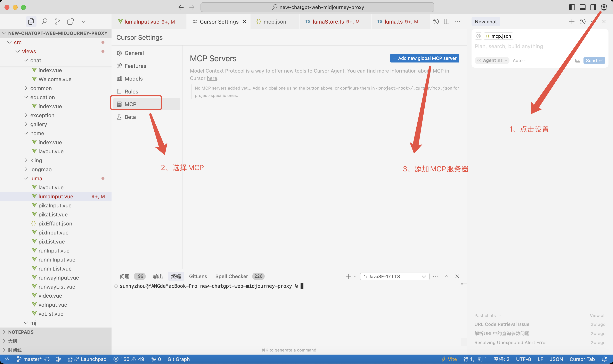Click the image attach icon in chat
The image size is (613, 364).
[578, 61]
